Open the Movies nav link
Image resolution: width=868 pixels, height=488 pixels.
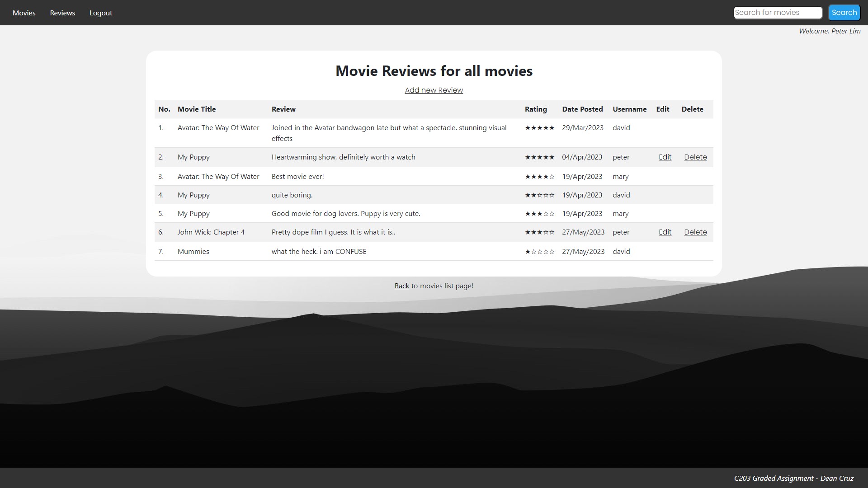[x=24, y=13]
